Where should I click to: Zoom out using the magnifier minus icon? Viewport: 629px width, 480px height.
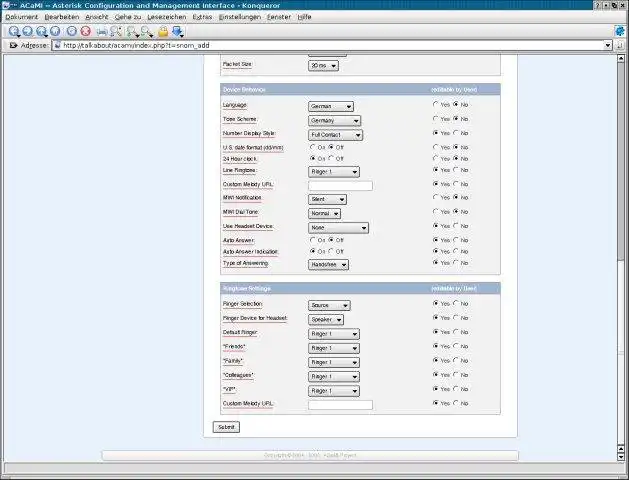pyautogui.click(x=146, y=31)
